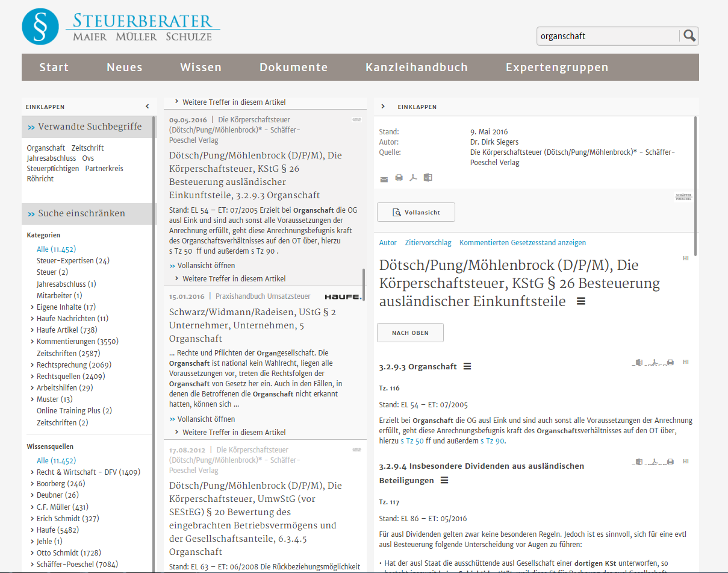Export section 3.2.9.3 Organschaft to Word
The height and width of the screenshot is (573, 728).
639,363
